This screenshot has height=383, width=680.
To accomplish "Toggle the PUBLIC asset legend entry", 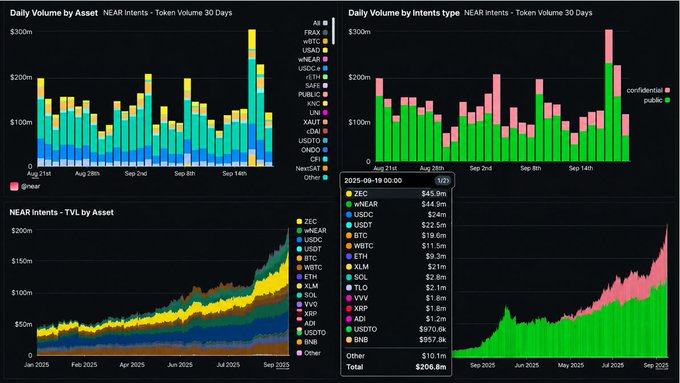I will 313,95.
